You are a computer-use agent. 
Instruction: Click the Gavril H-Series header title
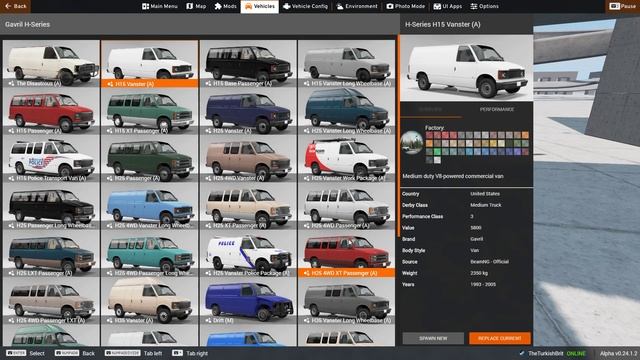27,24
